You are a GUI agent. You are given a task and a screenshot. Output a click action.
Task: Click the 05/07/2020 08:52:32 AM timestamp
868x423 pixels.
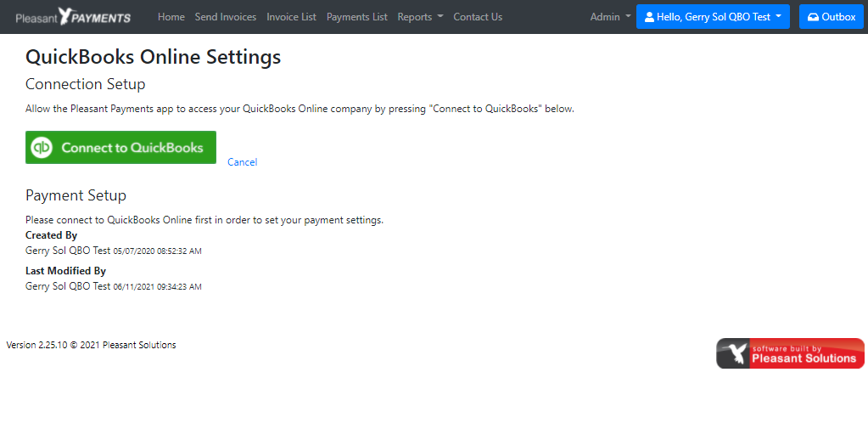coord(158,251)
